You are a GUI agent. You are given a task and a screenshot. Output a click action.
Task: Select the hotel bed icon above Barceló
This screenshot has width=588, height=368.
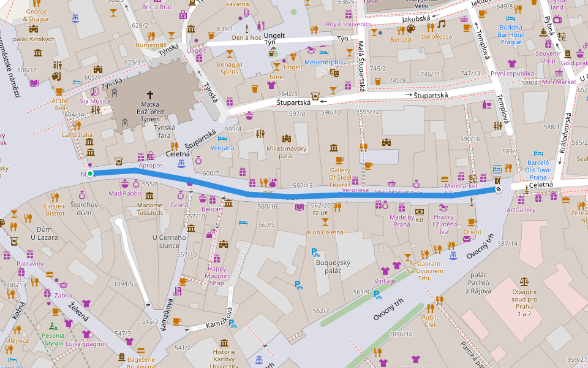pos(538,153)
